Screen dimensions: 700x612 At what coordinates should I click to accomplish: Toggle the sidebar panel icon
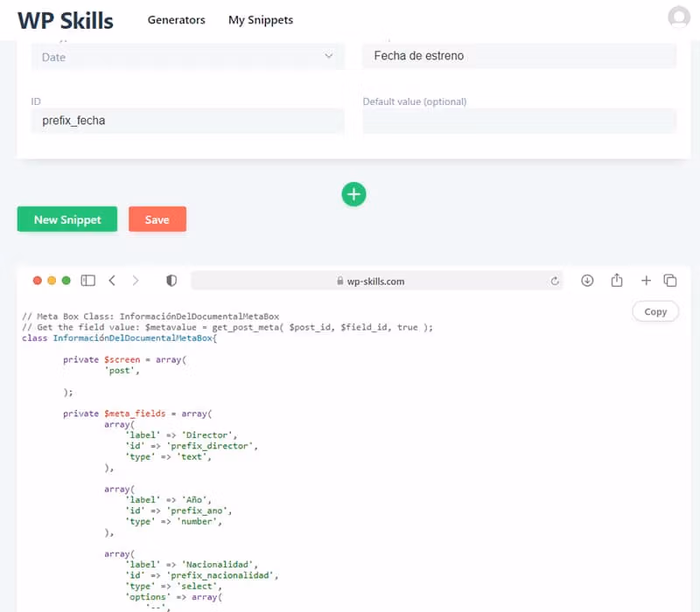coord(88,281)
